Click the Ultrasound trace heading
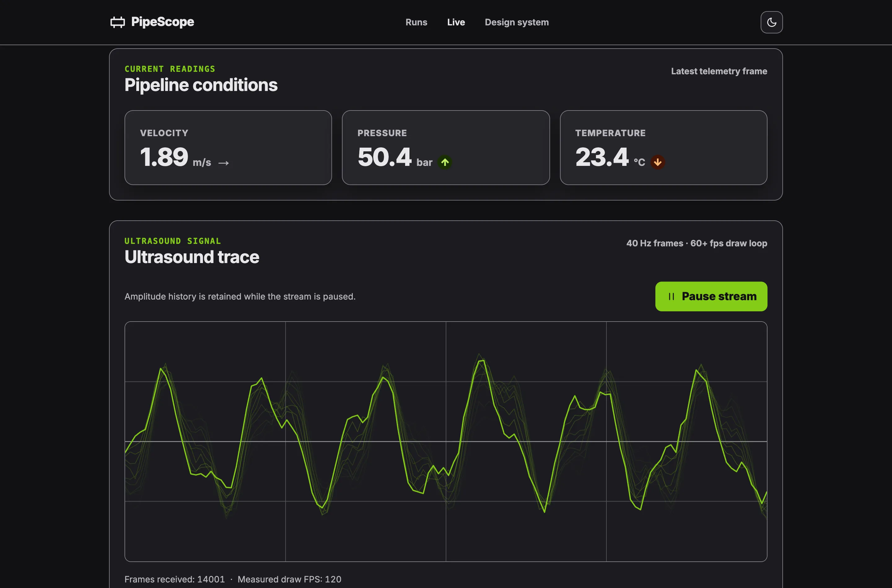This screenshot has height=588, width=892. pyautogui.click(x=192, y=257)
